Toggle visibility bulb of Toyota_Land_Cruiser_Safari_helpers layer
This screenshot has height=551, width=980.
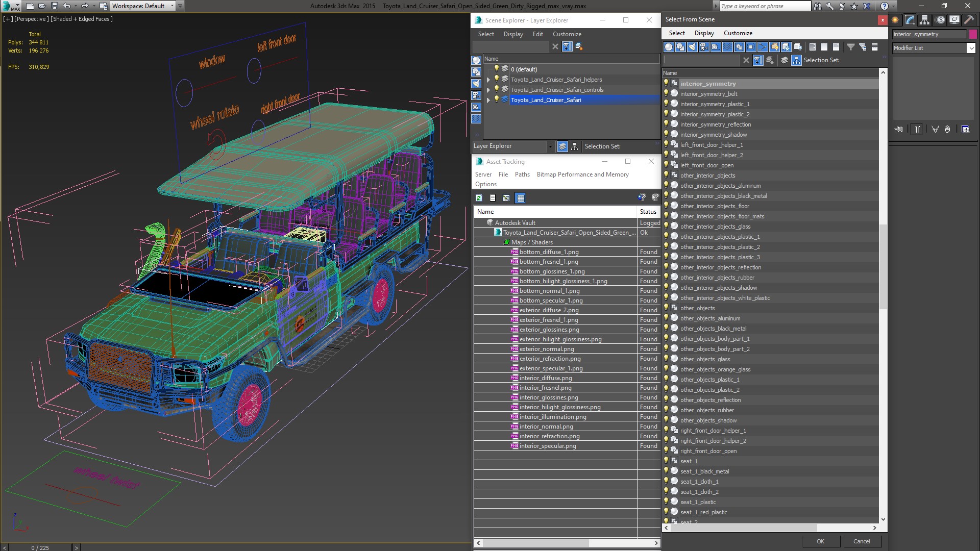[x=496, y=79]
